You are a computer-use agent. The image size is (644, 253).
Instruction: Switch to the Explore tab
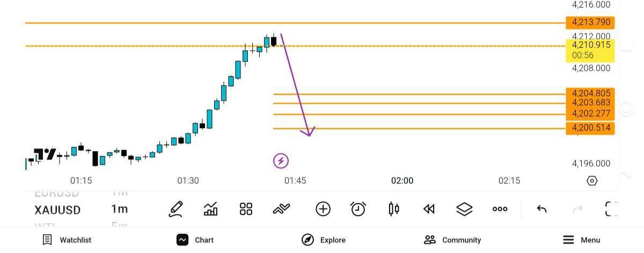pos(324,240)
